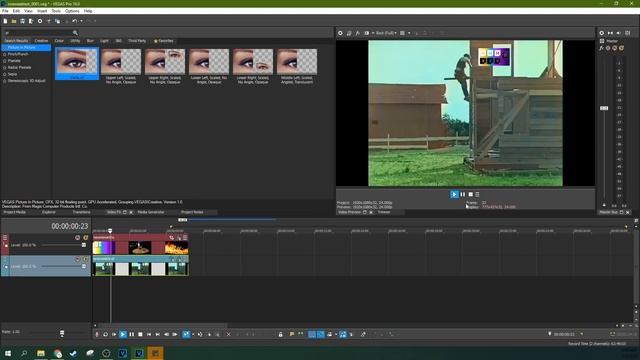Open the Options menu
The width and height of the screenshot is (640, 360).
tap(72, 11)
